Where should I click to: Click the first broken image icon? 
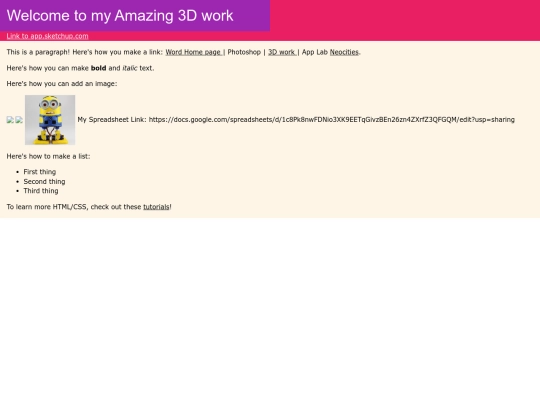(10, 120)
